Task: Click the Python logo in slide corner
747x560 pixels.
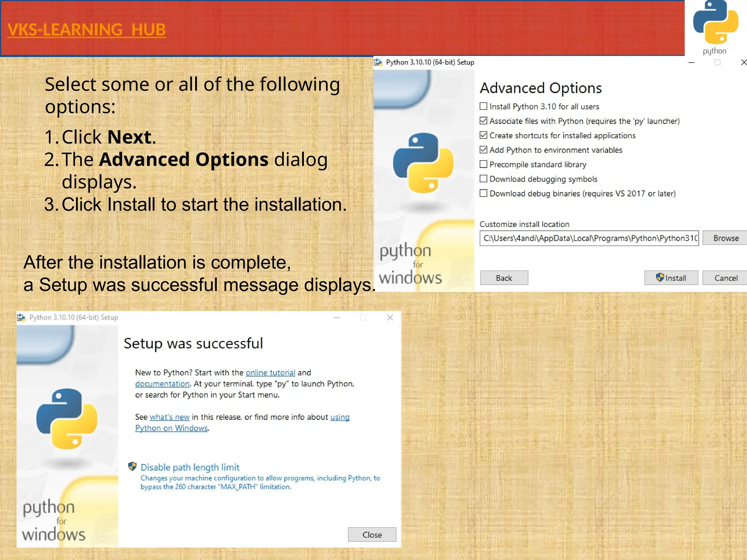Action: point(716,27)
